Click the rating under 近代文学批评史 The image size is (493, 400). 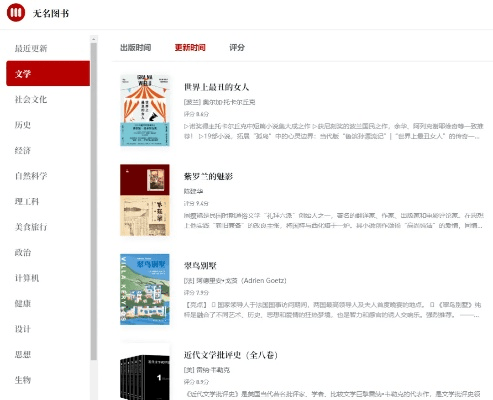click(196, 382)
